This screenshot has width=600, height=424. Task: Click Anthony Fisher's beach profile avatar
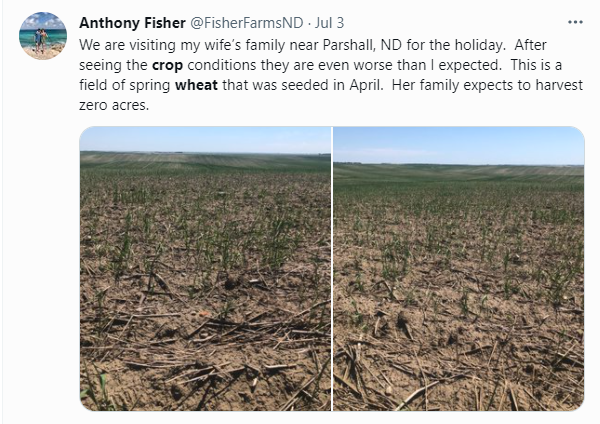click(x=43, y=36)
